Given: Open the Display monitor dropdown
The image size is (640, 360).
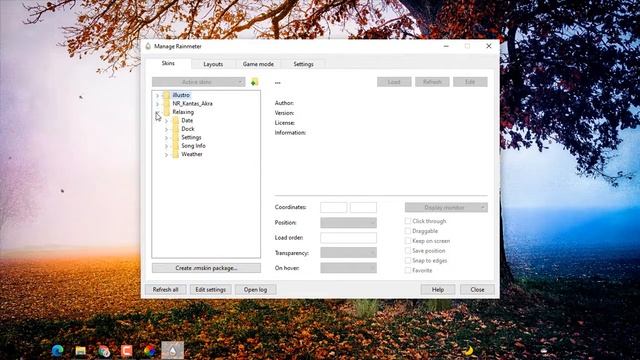Looking at the screenshot, I should coord(446,207).
